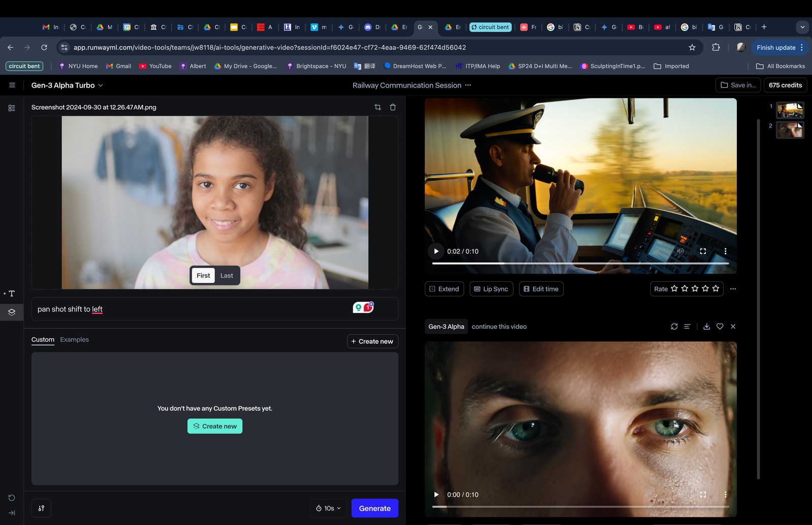Open the Finish update menu
The width and height of the screenshot is (812, 525).
pos(780,47)
